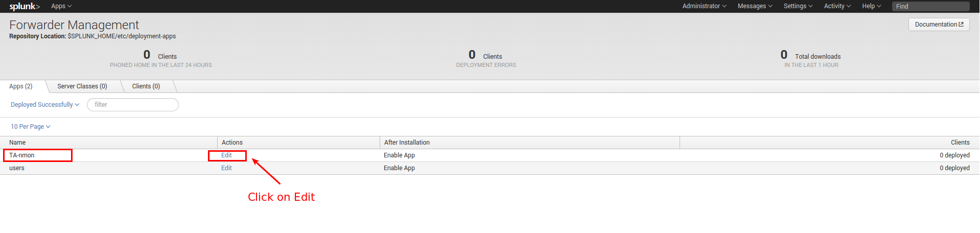Focus the Find search box
This screenshot has height=233, width=980.
(x=930, y=6)
